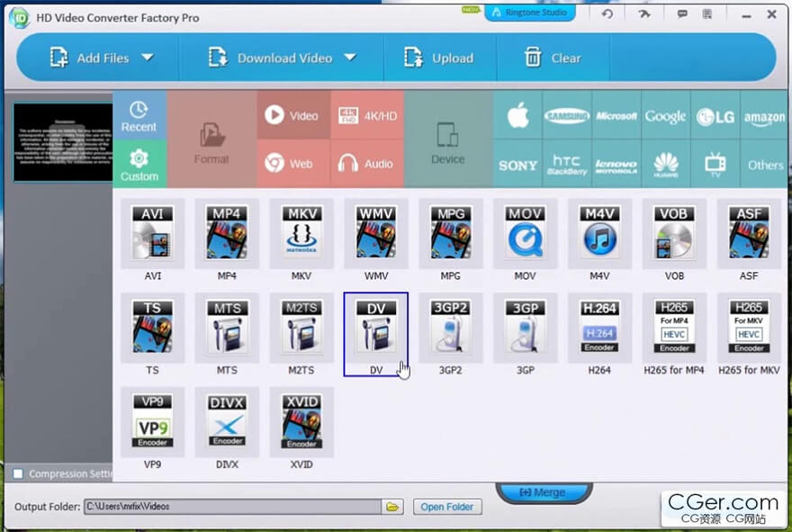
Task: Show Amazon device presets
Action: tap(764, 116)
